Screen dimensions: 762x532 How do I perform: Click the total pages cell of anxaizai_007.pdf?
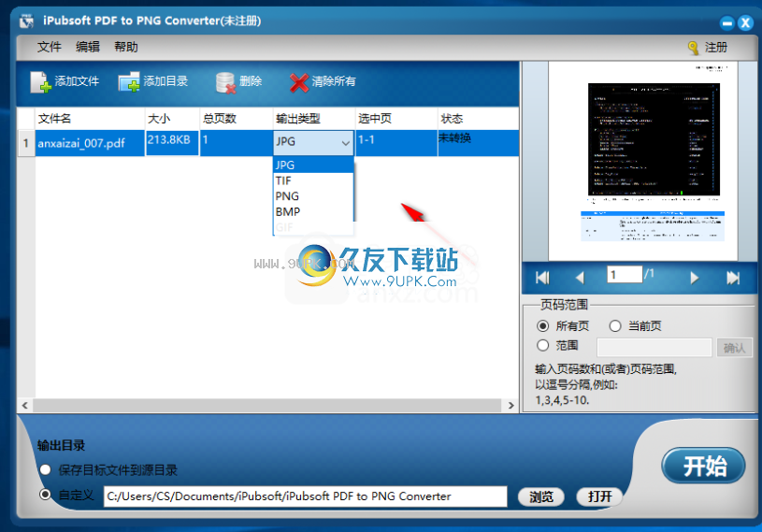(237, 143)
